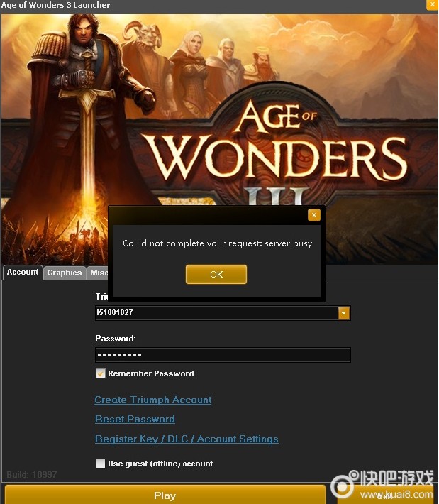Click the Build 10997 version label
Viewport: 439px width, 504px height.
click(x=31, y=474)
